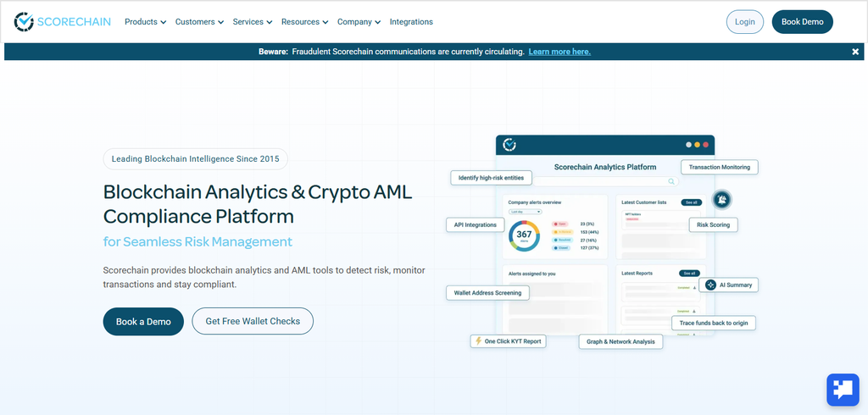Open the Products menu
Screen dimensions: 868x415
pyautogui.click(x=145, y=22)
